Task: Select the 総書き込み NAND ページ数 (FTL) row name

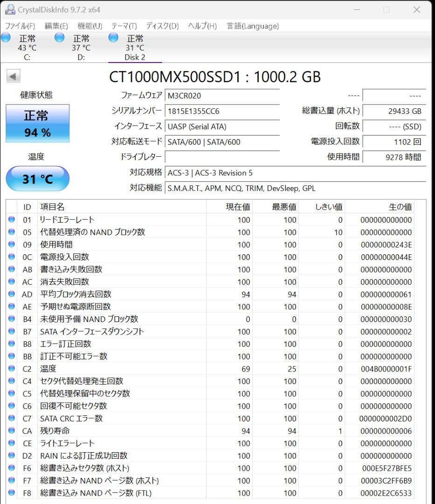Action: (x=96, y=493)
